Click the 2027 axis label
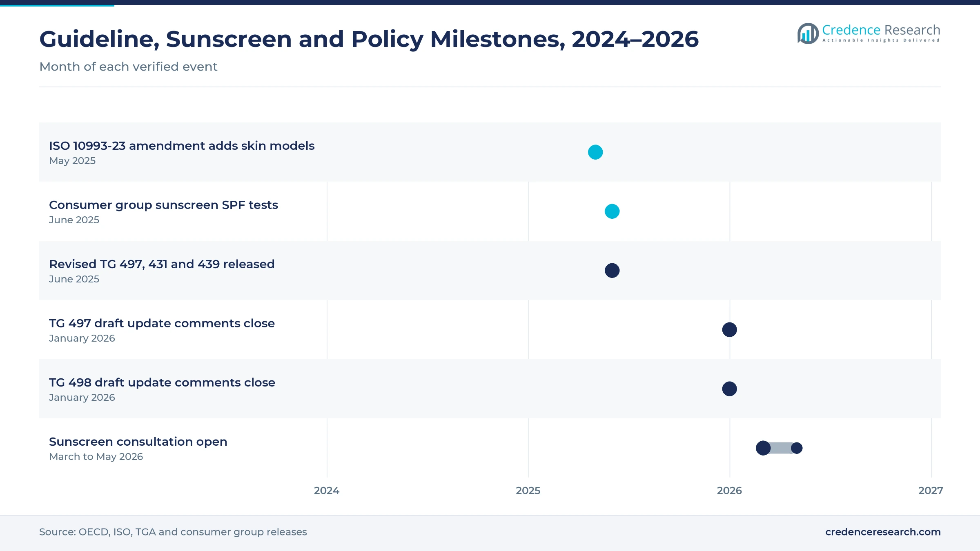 [931, 491]
